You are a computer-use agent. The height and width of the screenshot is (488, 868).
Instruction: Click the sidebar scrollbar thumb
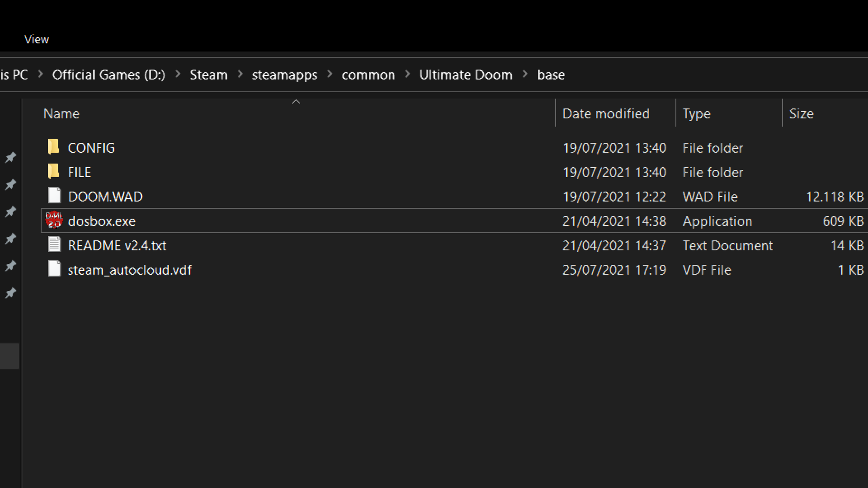pos(9,356)
